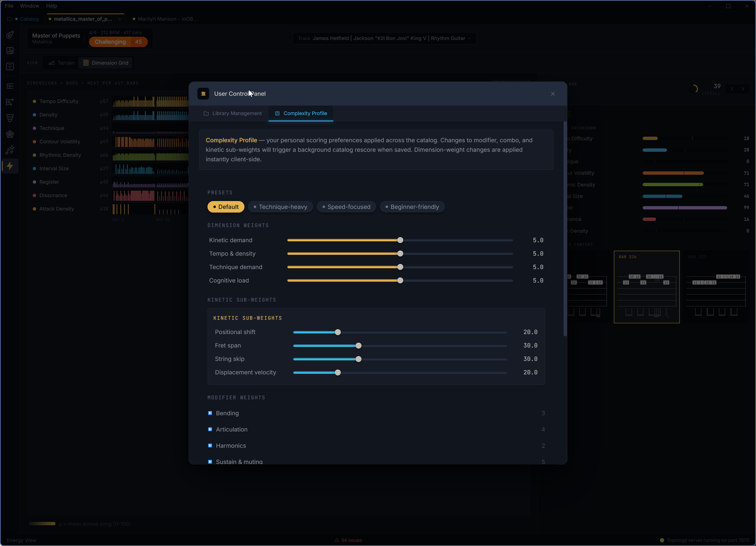
Task: Select the Speed-focused preset
Action: pyautogui.click(x=346, y=207)
